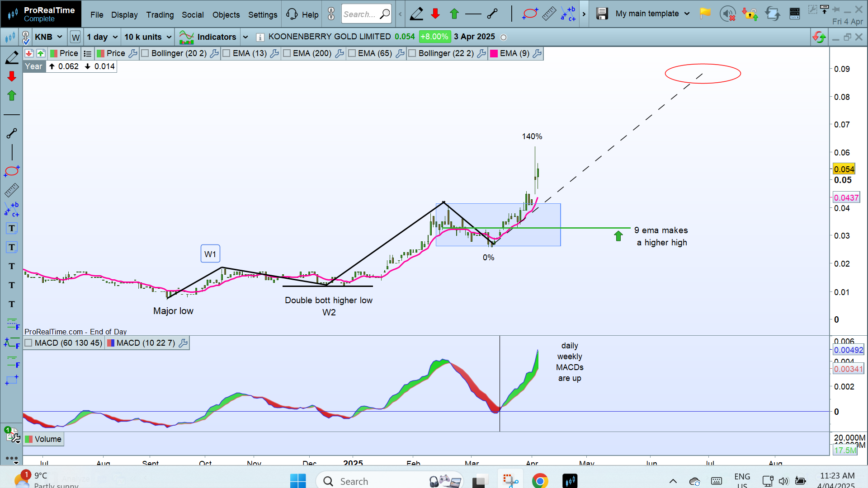Select the ruler measure tool in top toolbar
The height and width of the screenshot is (488, 868).
(x=549, y=14)
